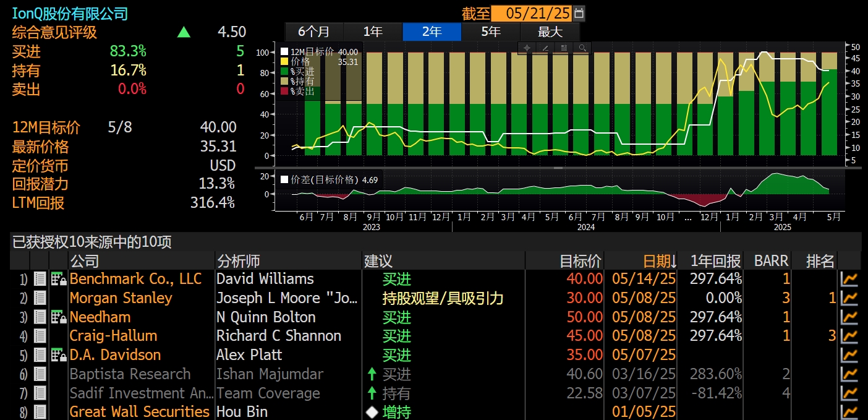Sort by the BARR column header
The width and height of the screenshot is (868, 420).
pos(771,261)
